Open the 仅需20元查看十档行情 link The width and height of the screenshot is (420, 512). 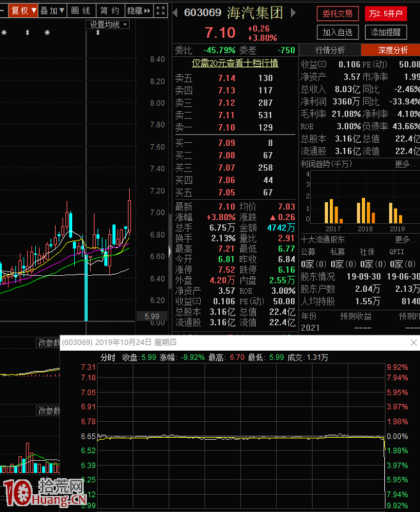(x=235, y=63)
